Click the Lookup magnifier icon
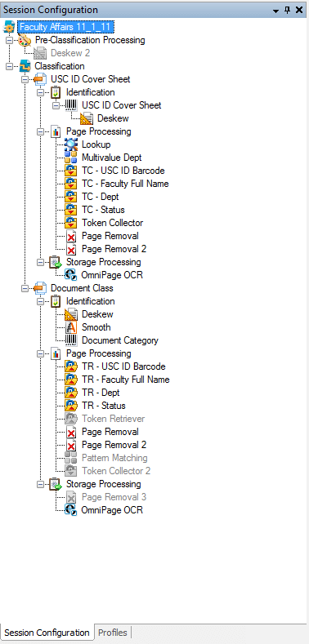This screenshot has width=309, height=644. click(71, 144)
